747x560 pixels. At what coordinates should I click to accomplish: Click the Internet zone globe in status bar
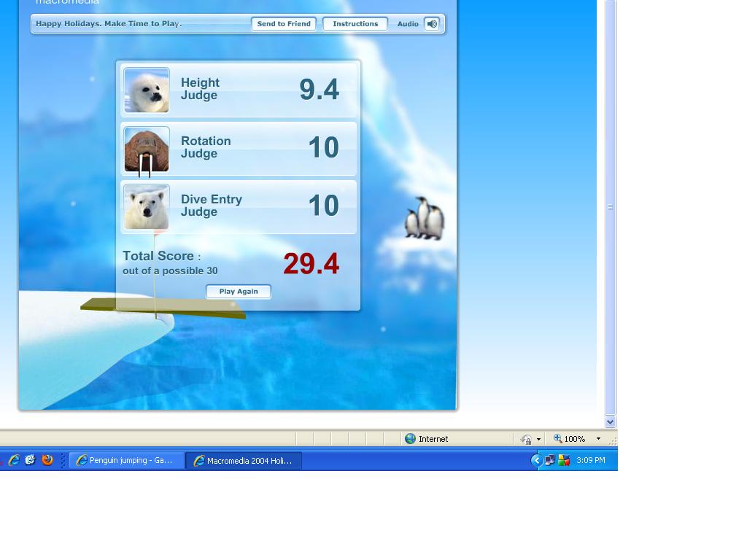[411, 439]
